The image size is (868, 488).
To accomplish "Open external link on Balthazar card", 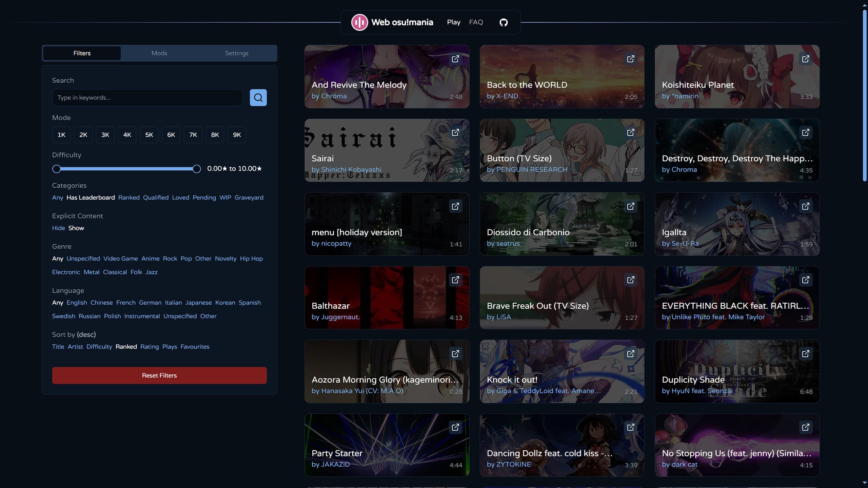I will point(455,280).
